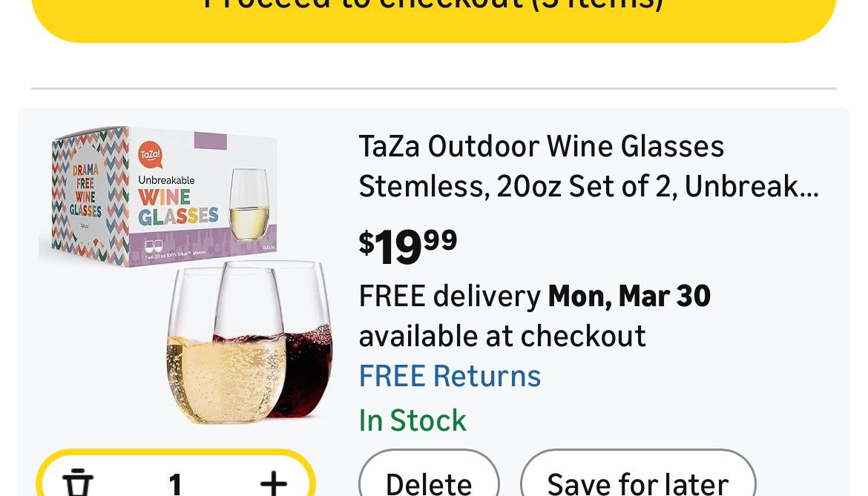The image size is (868, 496).
Task: Click the In Stock status text
Action: (412, 420)
